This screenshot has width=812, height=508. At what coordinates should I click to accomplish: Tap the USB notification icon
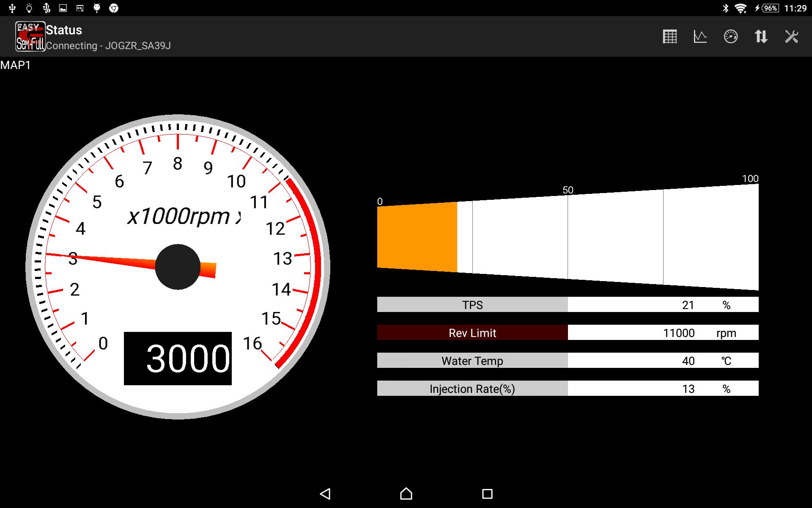tap(12, 8)
